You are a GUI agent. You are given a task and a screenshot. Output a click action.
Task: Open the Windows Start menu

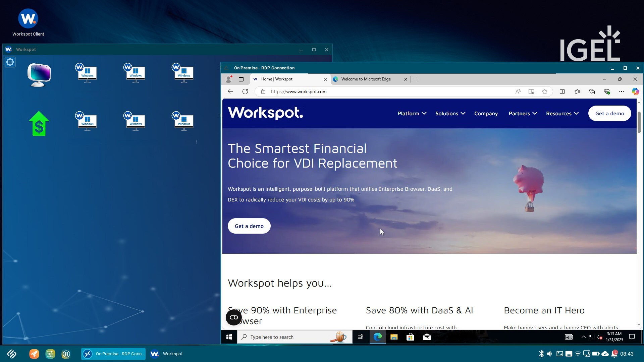coord(229,337)
